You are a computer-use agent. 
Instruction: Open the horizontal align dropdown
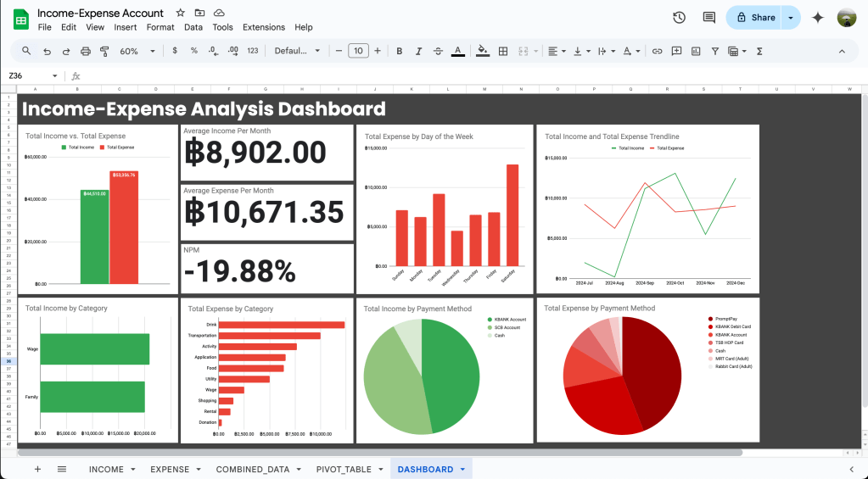tap(557, 51)
